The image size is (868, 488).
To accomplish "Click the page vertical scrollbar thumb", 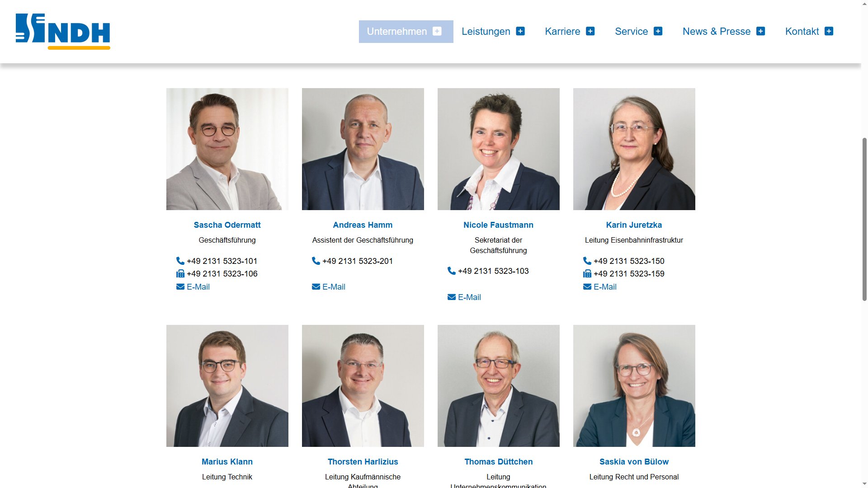I will click(864, 219).
